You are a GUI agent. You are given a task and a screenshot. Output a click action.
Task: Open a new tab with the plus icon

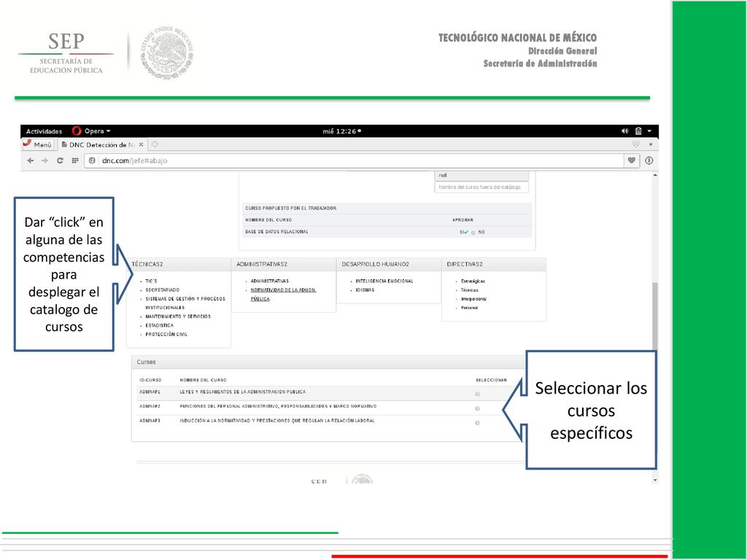(x=155, y=144)
